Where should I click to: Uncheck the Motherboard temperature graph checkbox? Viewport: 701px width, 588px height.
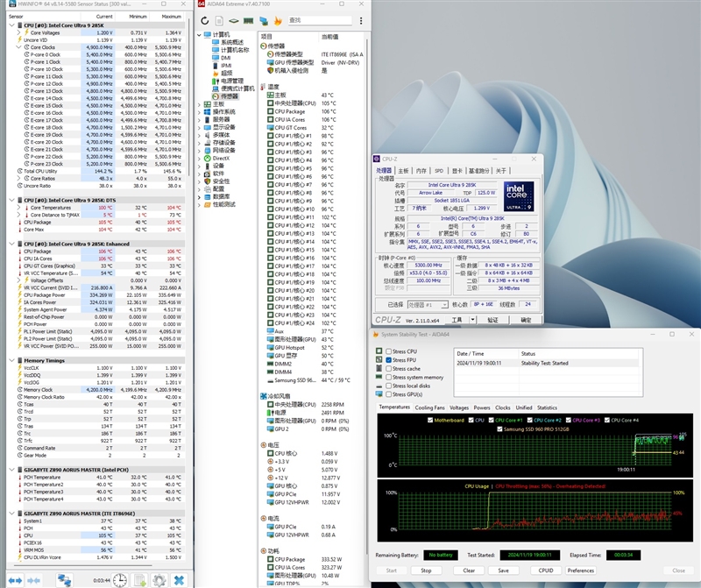point(429,421)
